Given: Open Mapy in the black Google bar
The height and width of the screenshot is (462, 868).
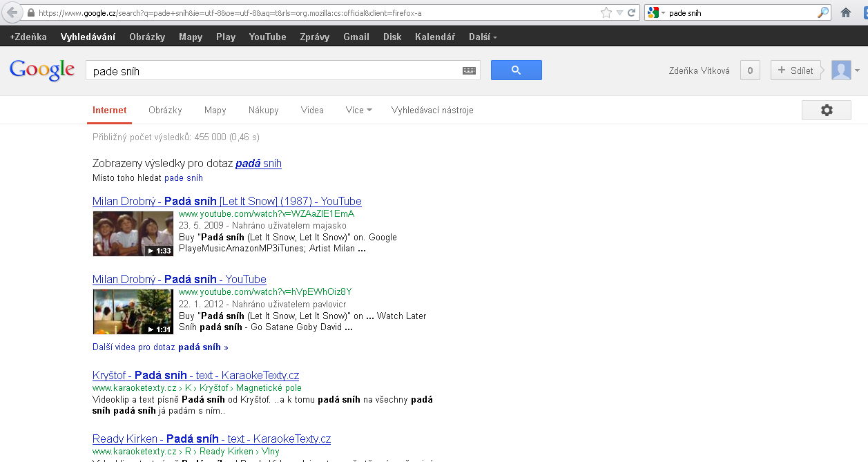Looking at the screenshot, I should tap(191, 37).
